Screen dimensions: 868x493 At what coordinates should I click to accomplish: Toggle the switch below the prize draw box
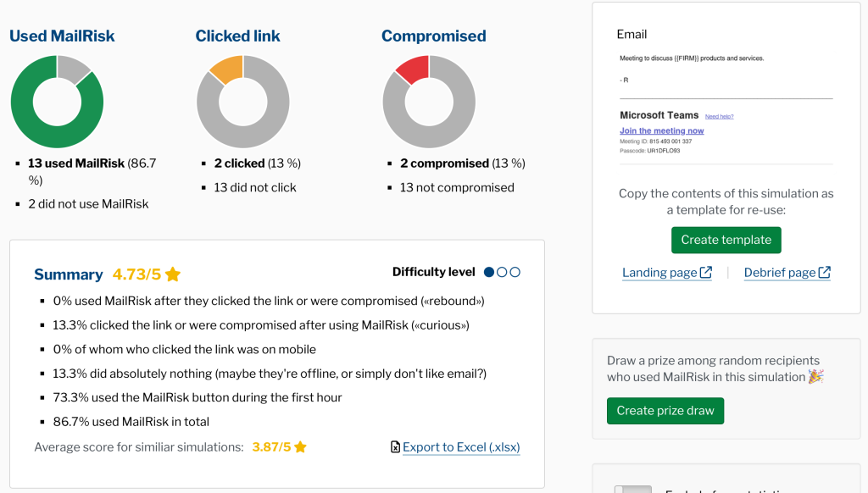point(632,490)
